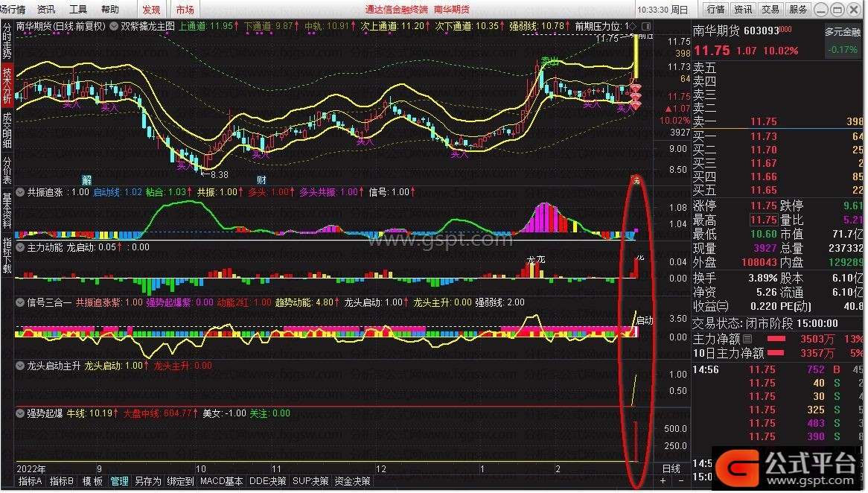The image size is (868, 493).
Task: Select the 技术分析 sidebar tab
Action: pos(7,85)
